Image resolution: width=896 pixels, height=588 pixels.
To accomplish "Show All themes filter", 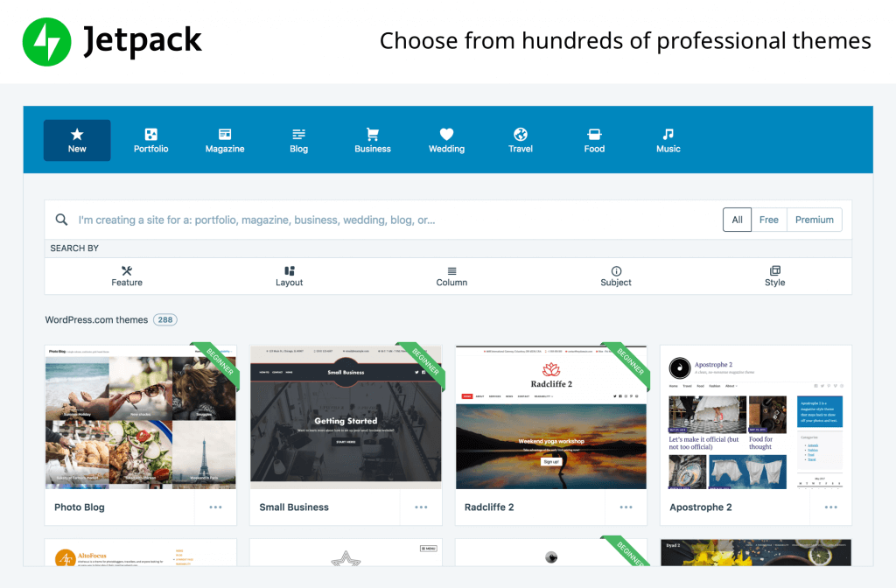I will pos(737,220).
